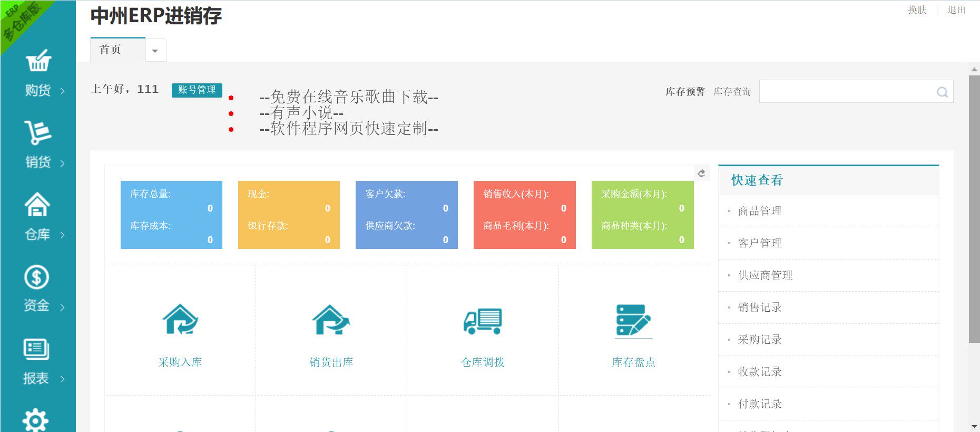
Task: Click the yellow 现金 stats card
Action: pyautogui.click(x=289, y=215)
